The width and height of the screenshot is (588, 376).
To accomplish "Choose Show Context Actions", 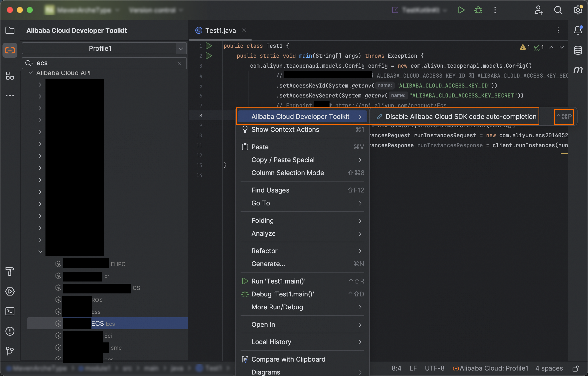I will (x=302, y=130).
